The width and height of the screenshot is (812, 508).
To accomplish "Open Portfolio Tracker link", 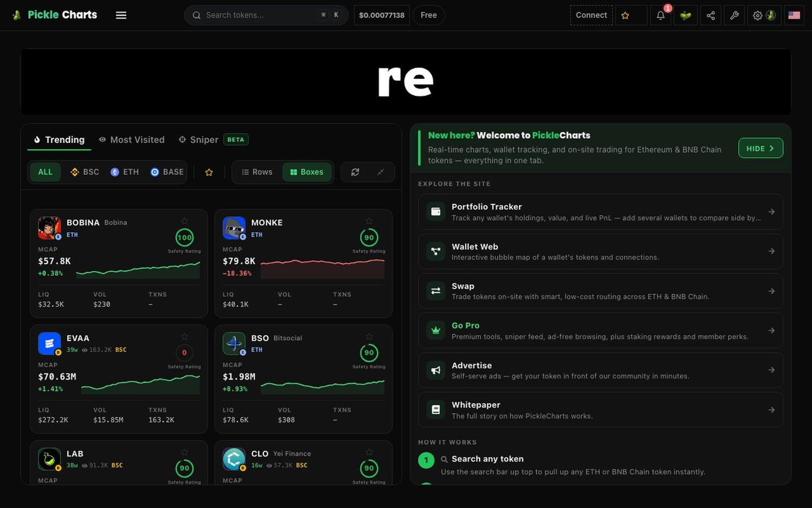I will [x=600, y=212].
